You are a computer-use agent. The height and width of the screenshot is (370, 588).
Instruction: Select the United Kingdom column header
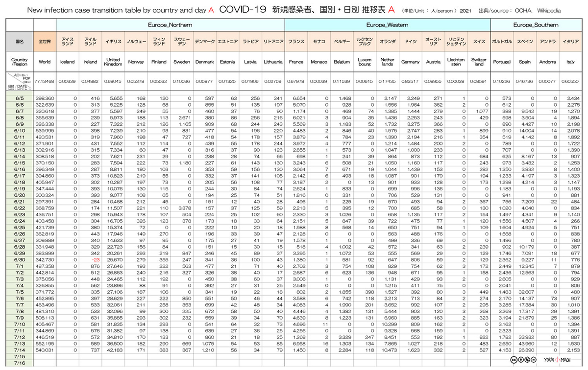click(x=113, y=62)
